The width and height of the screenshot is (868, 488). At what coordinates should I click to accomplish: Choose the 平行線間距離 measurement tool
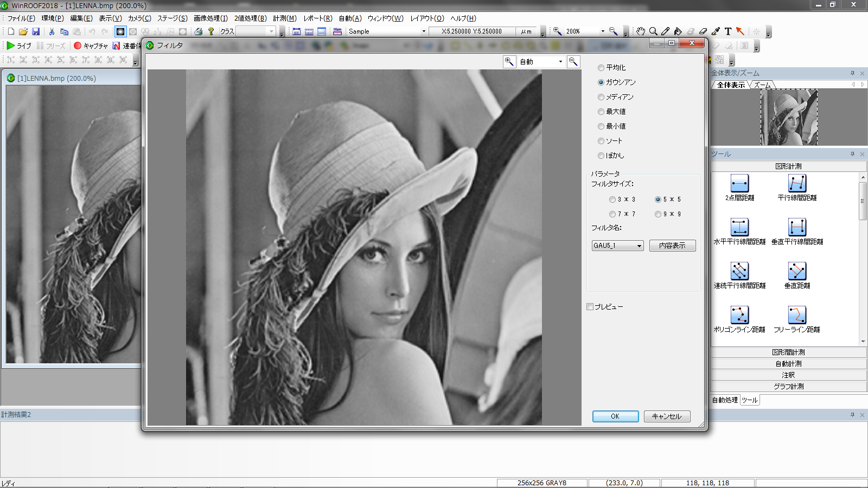tap(797, 188)
